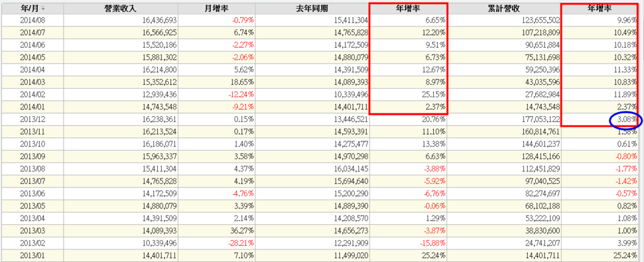644x262 pixels.
Task: Select the 2013/07 date cell
Action: pyautogui.click(x=32, y=181)
